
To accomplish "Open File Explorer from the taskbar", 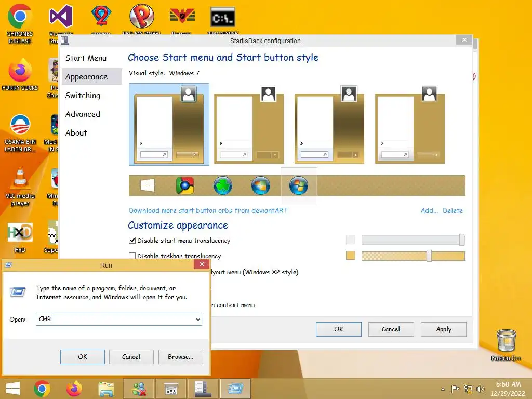I will (x=106, y=389).
